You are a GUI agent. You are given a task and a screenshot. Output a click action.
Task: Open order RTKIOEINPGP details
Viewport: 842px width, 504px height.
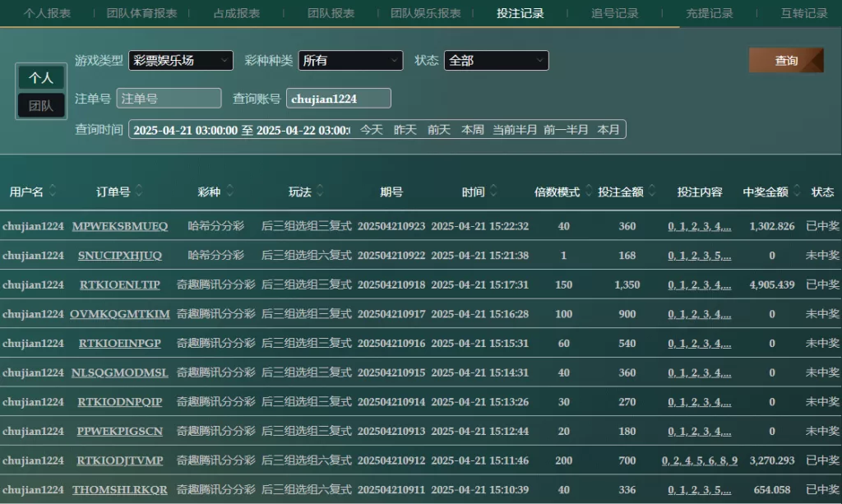(x=120, y=343)
